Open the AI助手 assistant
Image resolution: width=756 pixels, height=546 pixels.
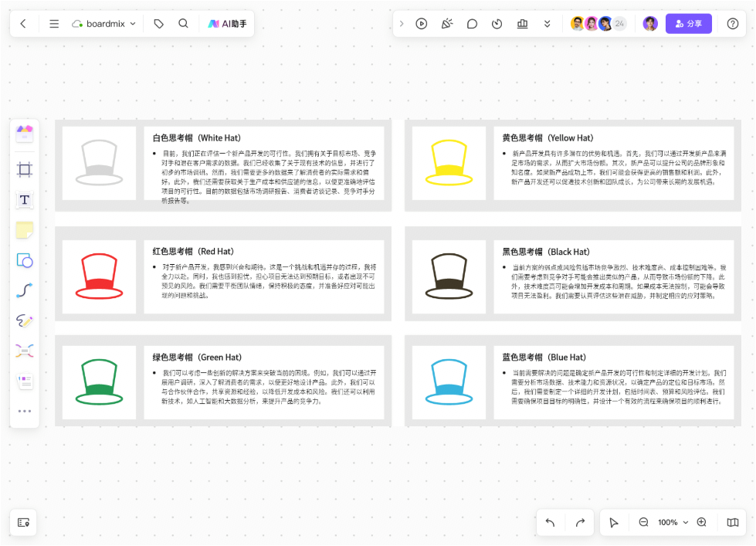pyautogui.click(x=227, y=24)
